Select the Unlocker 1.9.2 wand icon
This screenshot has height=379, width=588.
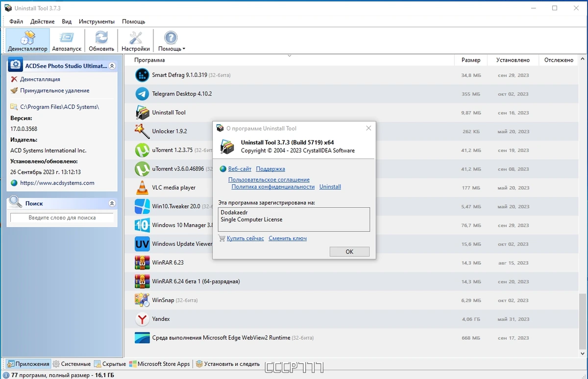pyautogui.click(x=142, y=131)
